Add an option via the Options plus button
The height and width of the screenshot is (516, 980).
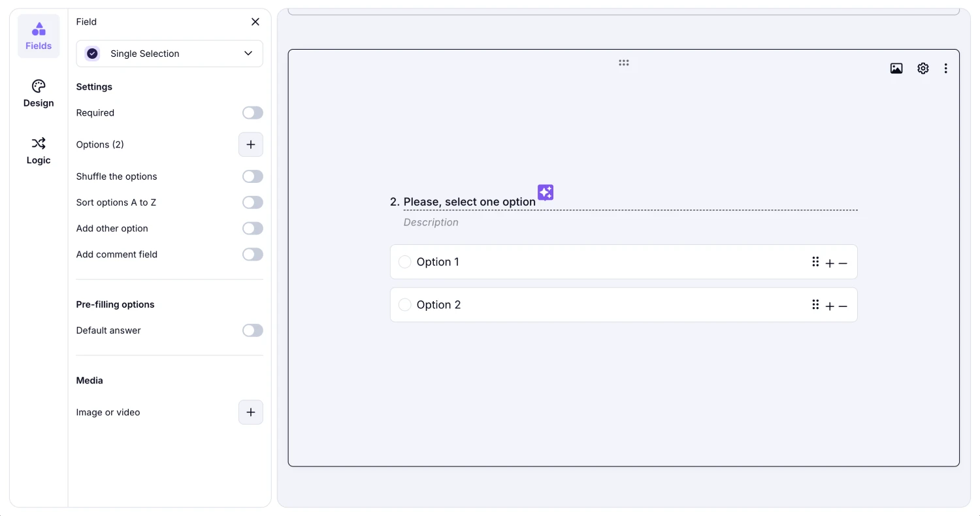[x=251, y=144]
